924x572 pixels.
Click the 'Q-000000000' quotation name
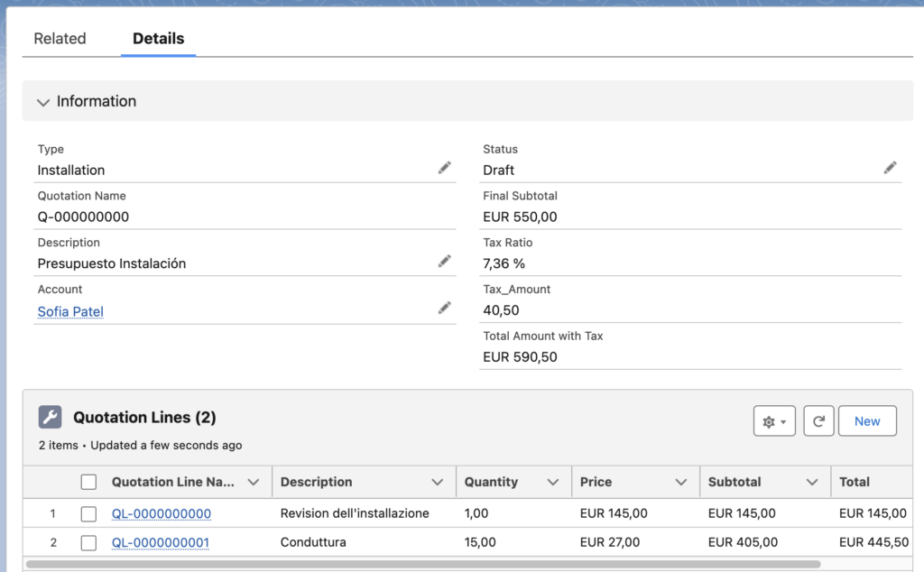[83, 217]
